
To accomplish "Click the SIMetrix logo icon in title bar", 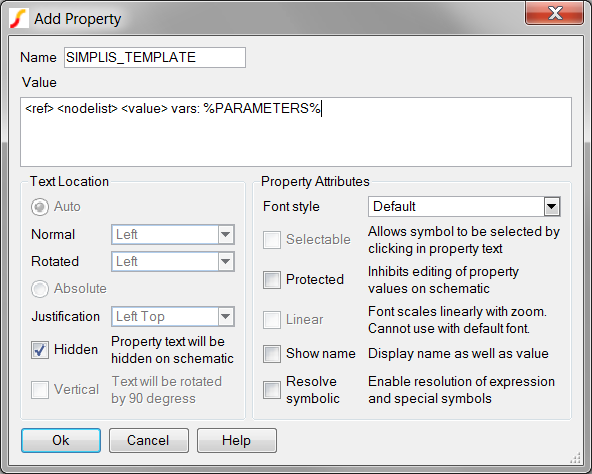I will click(18, 19).
